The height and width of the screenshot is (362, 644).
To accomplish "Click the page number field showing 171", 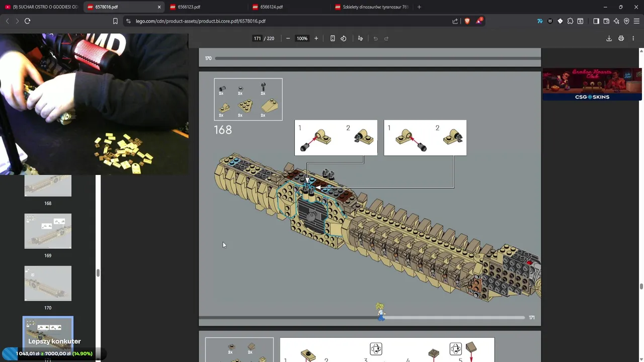I will 257,38.
